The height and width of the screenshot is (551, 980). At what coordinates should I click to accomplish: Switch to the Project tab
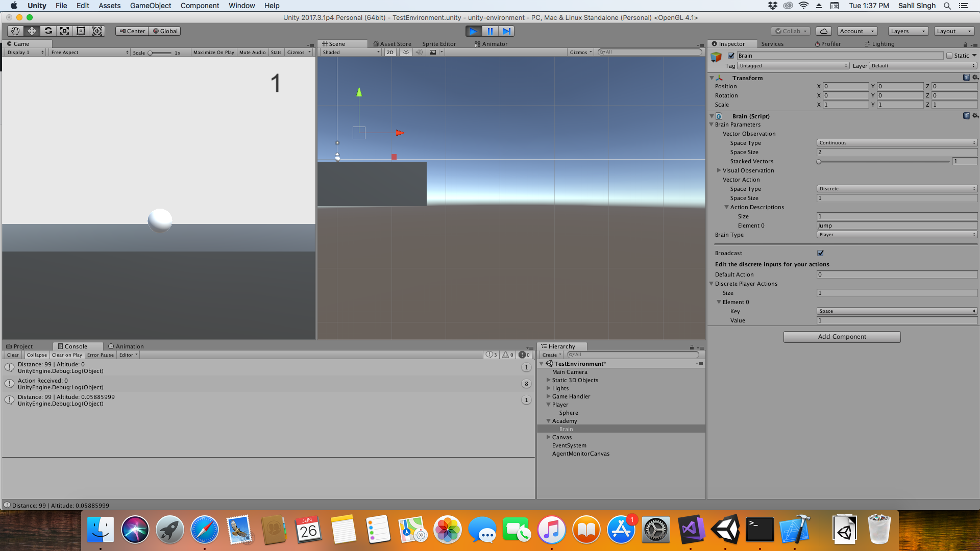tap(23, 346)
